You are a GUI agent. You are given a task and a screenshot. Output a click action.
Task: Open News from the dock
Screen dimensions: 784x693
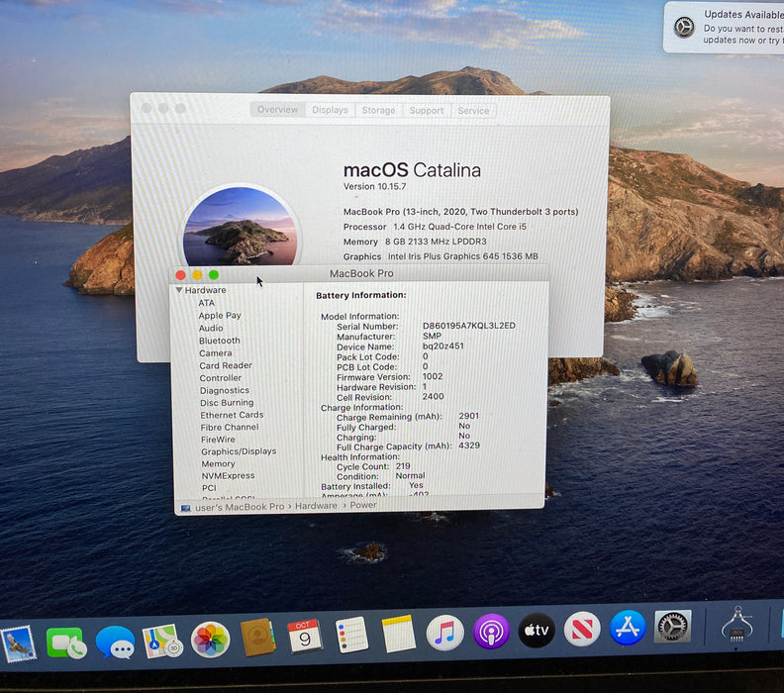(582, 629)
